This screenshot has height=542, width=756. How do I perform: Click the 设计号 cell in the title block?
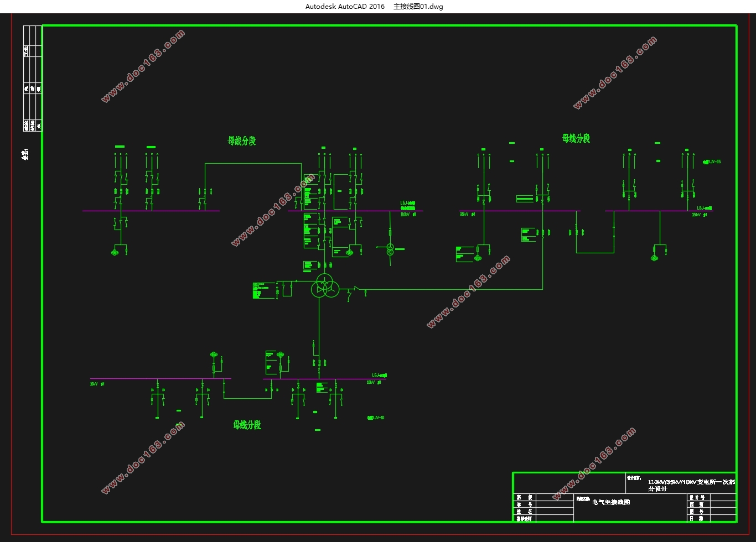[x=697, y=498]
